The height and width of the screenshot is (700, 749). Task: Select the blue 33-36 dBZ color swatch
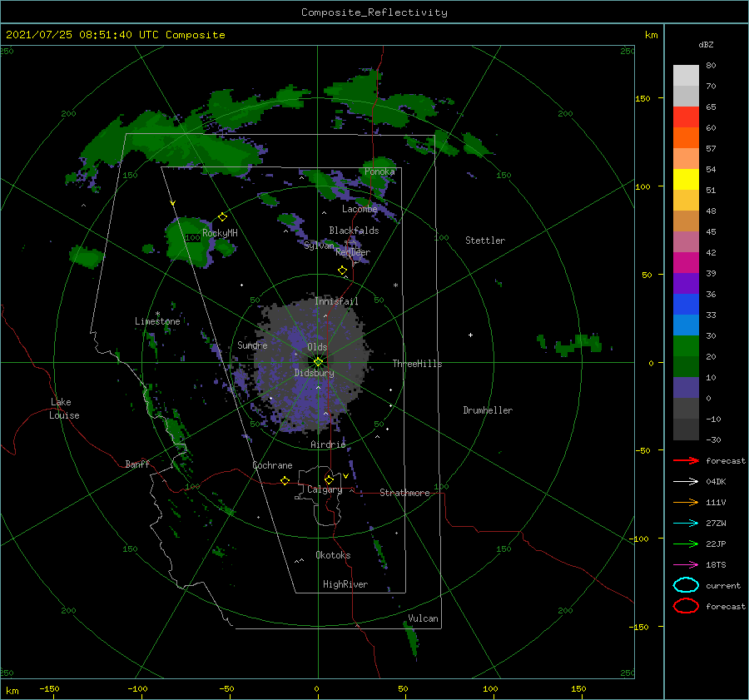[686, 305]
